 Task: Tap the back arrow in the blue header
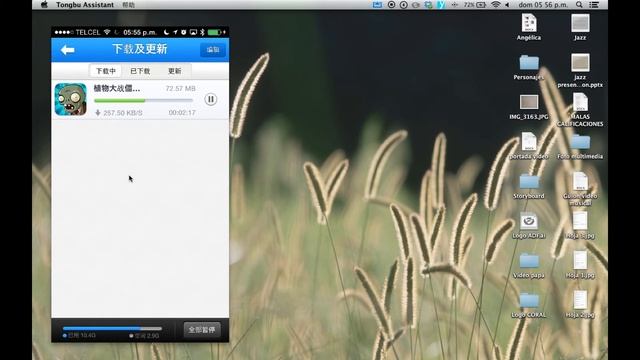click(67, 50)
